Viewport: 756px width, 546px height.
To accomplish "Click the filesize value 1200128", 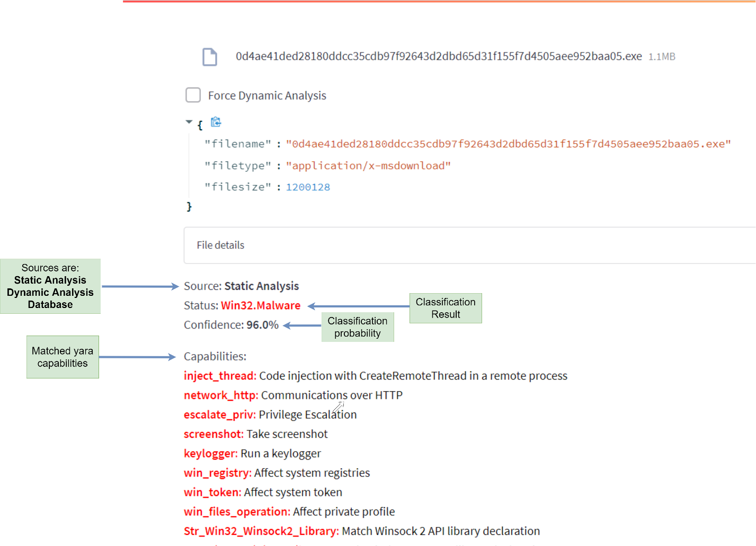I will (308, 187).
